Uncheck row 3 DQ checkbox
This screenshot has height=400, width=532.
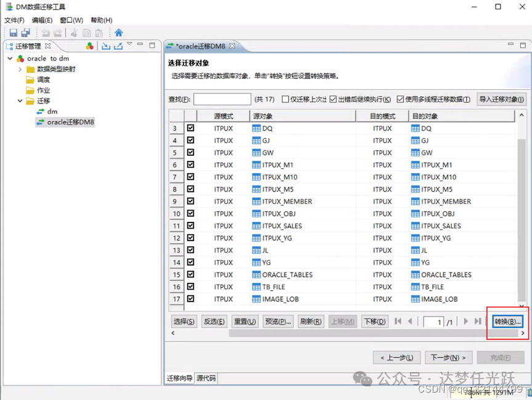point(191,128)
